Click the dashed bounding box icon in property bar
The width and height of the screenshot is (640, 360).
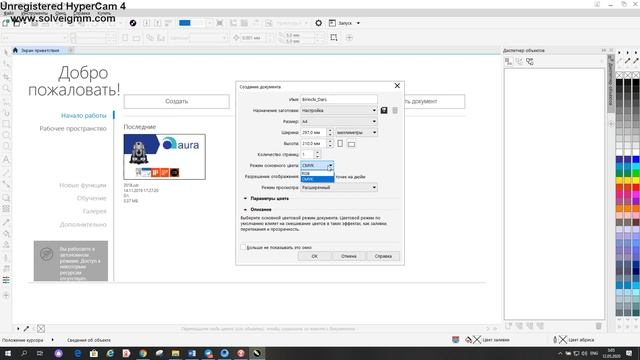(x=334, y=38)
